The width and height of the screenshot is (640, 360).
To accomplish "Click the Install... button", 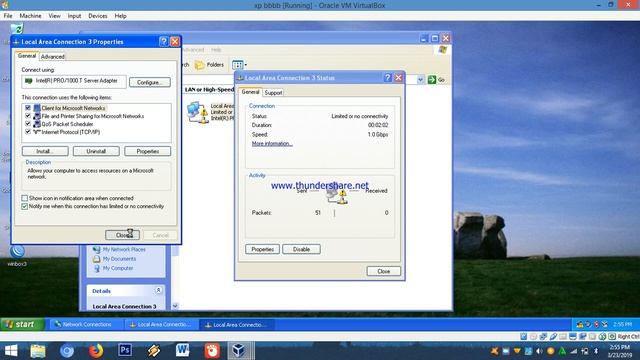I will [x=45, y=151].
